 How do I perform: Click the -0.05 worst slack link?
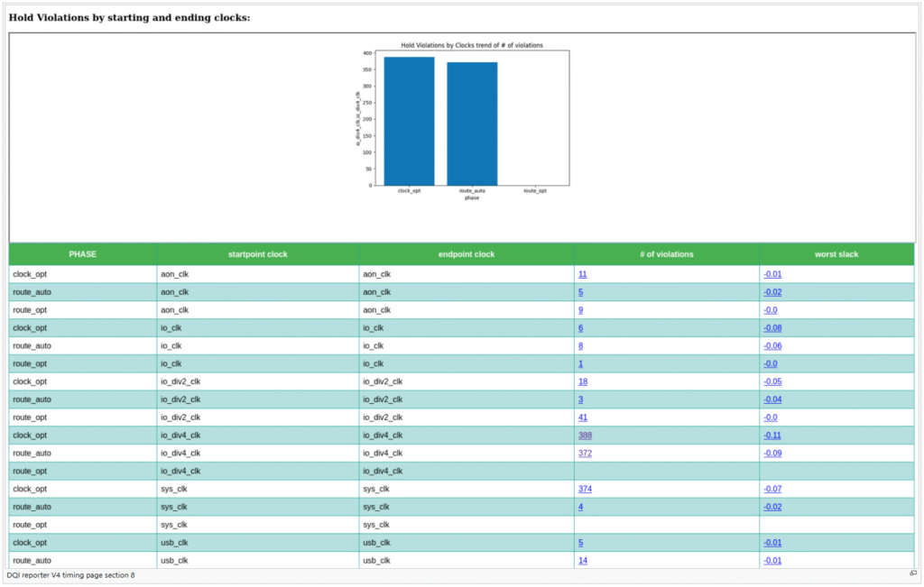pyautogui.click(x=772, y=381)
